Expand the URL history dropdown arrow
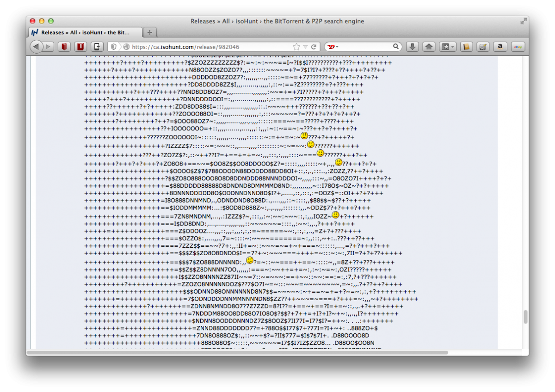555x392 pixels. click(x=305, y=47)
